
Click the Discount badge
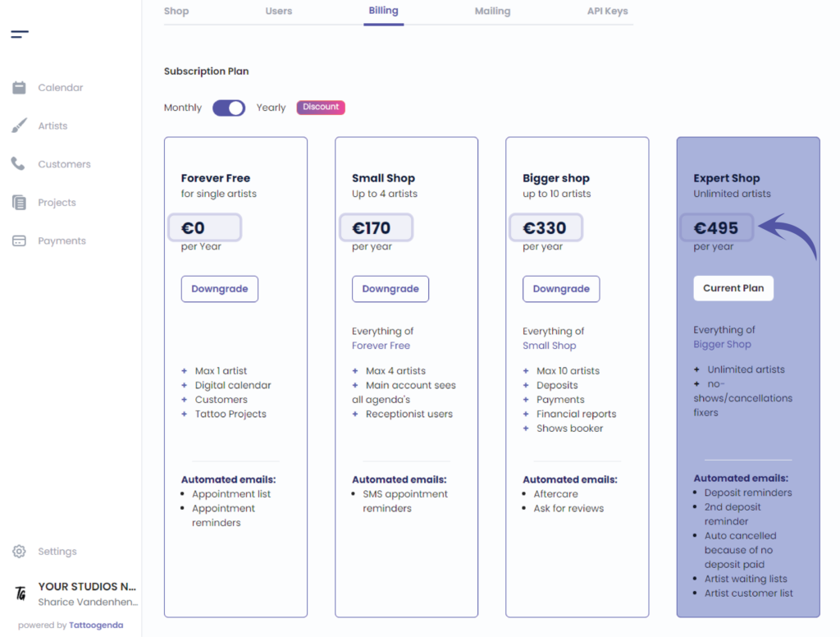(x=321, y=108)
